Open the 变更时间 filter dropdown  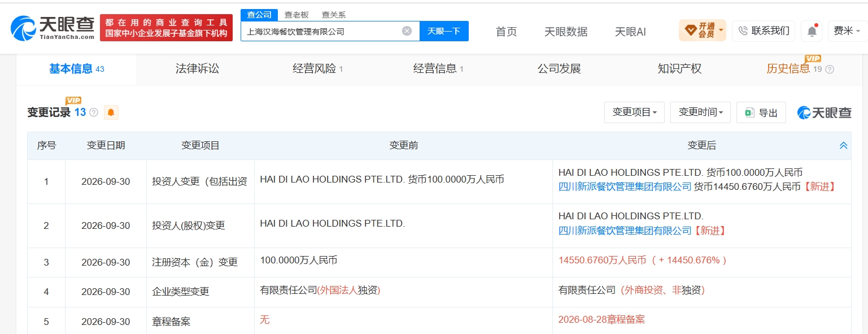point(700,112)
